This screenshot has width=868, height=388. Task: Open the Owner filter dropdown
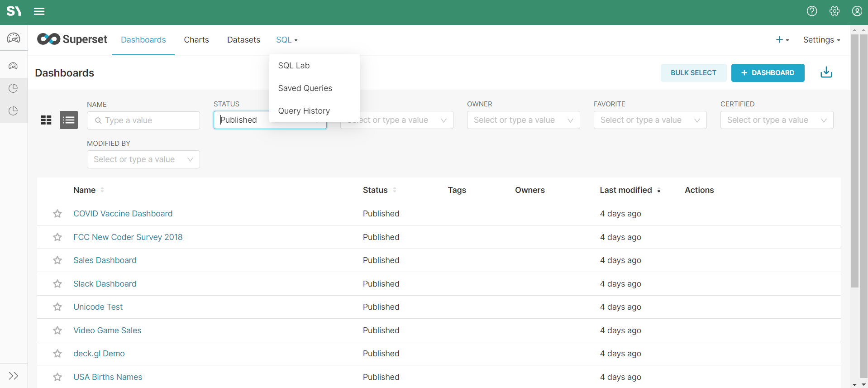coord(523,120)
